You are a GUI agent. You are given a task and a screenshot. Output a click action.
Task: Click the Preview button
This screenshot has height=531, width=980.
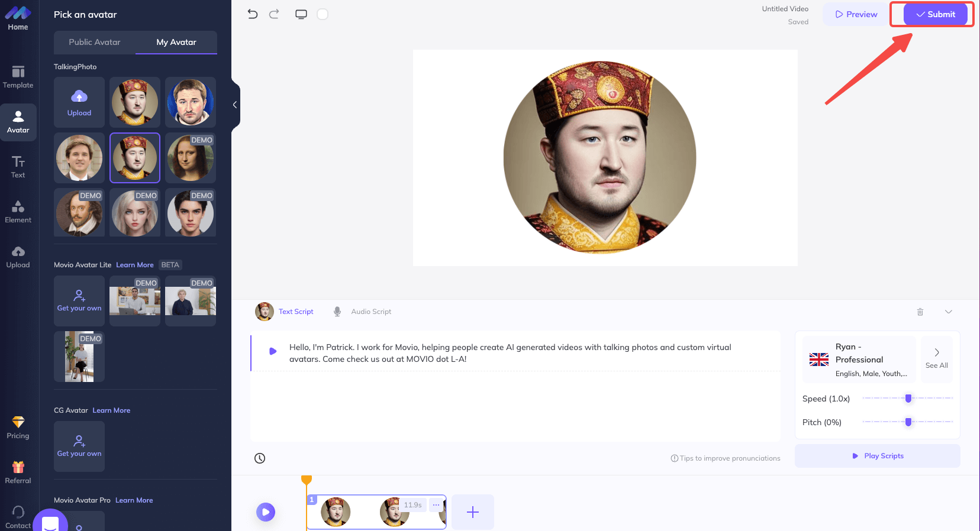(856, 14)
